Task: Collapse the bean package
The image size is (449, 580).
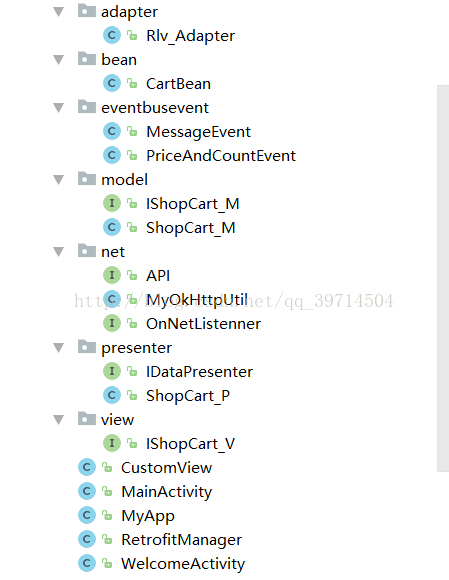Action: (x=58, y=60)
